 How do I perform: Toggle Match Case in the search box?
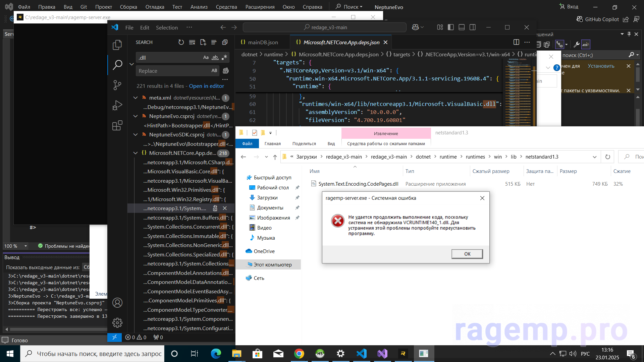[x=206, y=58]
